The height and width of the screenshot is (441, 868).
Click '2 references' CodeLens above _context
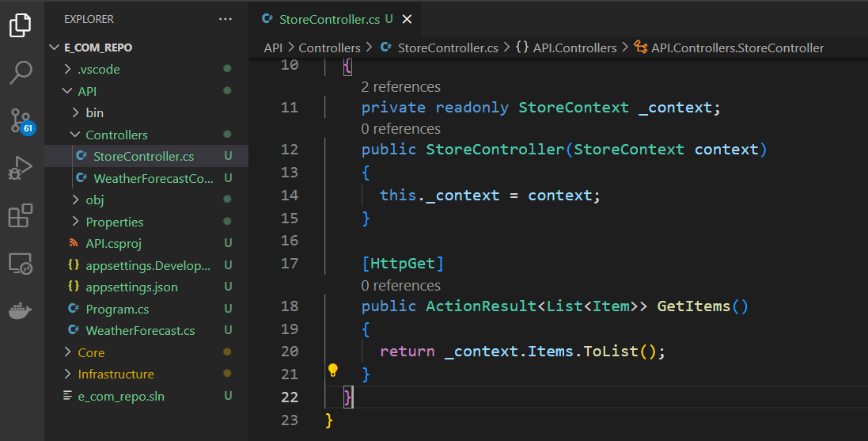pos(401,87)
